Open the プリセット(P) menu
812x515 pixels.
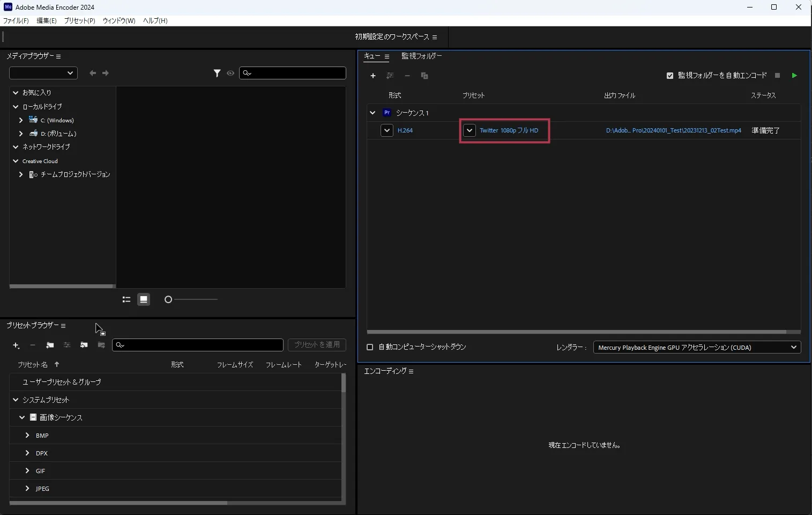point(79,21)
